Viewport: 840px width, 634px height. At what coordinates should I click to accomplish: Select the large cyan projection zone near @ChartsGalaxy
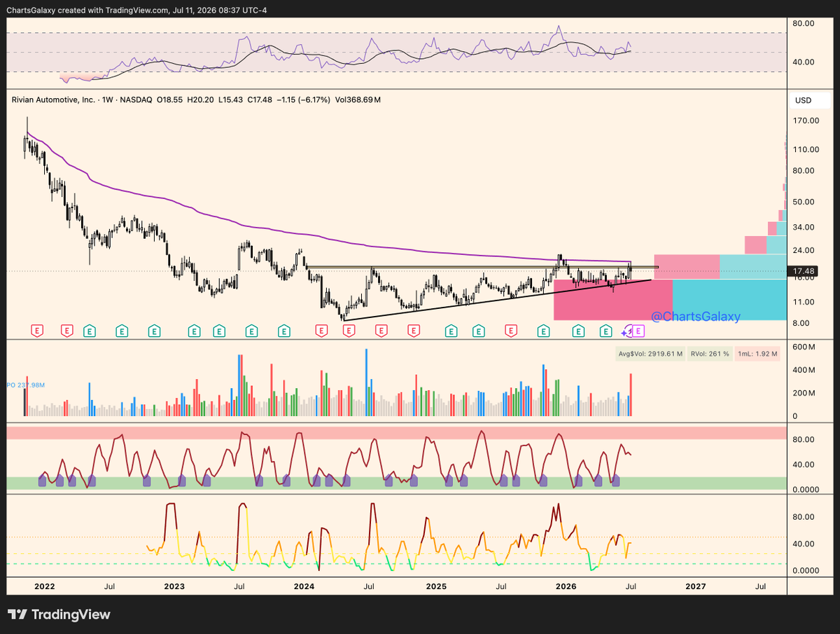pos(729,300)
